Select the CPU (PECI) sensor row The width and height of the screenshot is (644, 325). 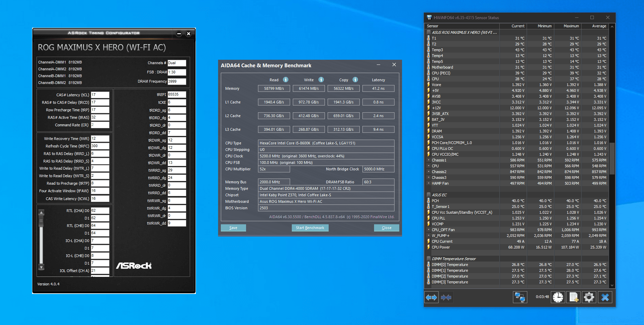(517, 73)
